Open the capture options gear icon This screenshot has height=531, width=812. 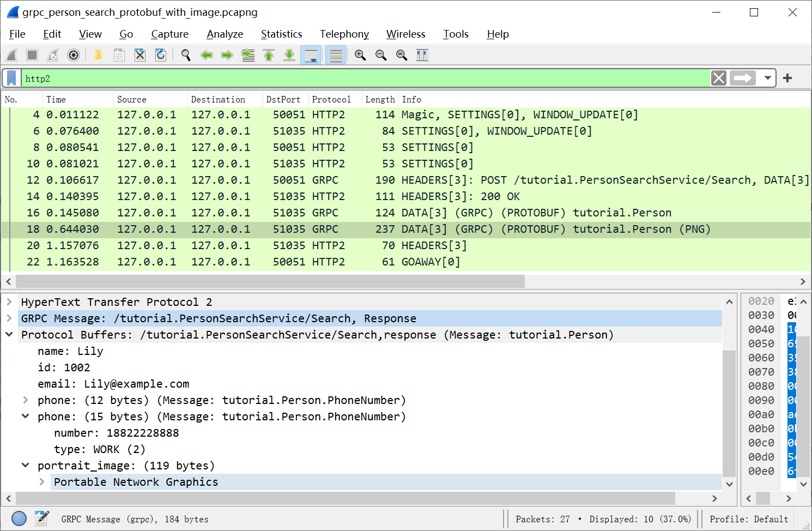74,55
